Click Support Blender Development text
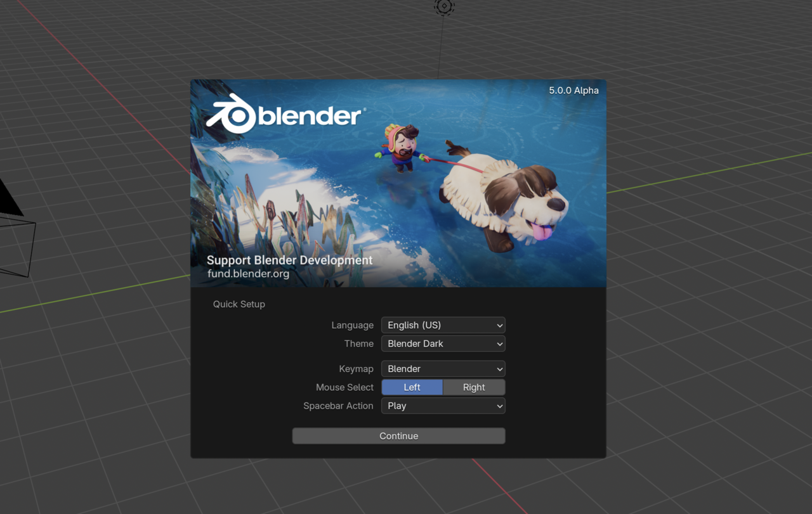The height and width of the screenshot is (514, 812). coord(289,260)
